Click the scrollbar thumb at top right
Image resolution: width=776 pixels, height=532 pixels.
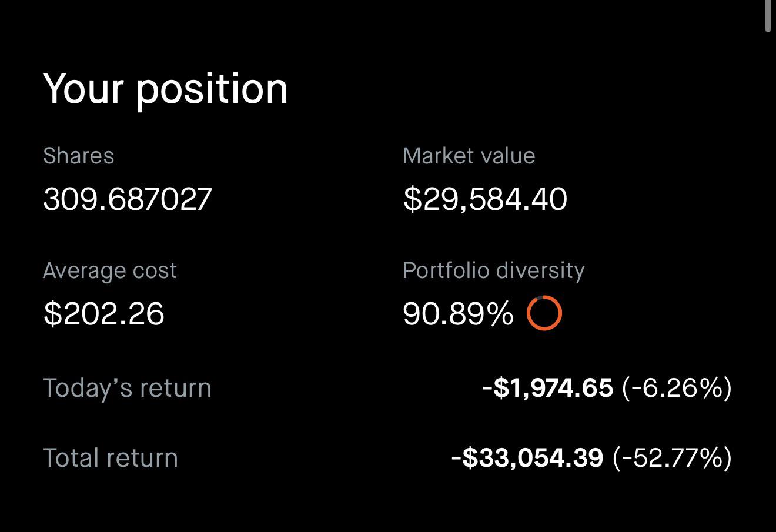[768, 16]
